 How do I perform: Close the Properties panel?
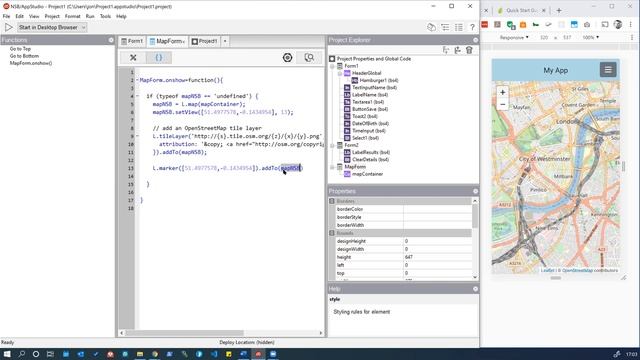[x=476, y=191]
